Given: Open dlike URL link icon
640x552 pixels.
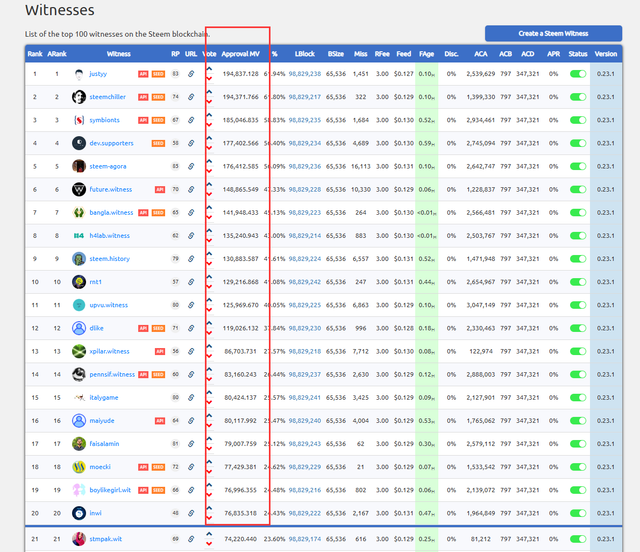Looking at the screenshot, I should click(191, 328).
